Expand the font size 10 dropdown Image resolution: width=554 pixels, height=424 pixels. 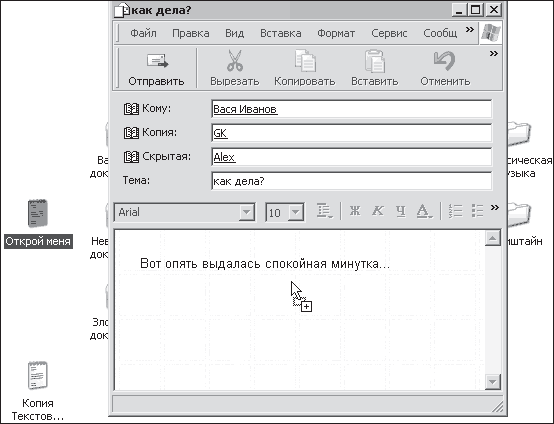[x=296, y=212]
